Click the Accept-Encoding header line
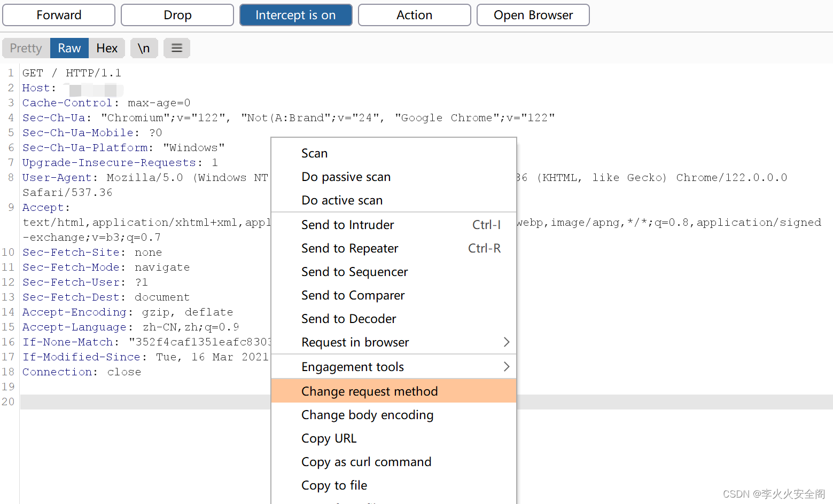This screenshot has width=833, height=504. tap(128, 312)
